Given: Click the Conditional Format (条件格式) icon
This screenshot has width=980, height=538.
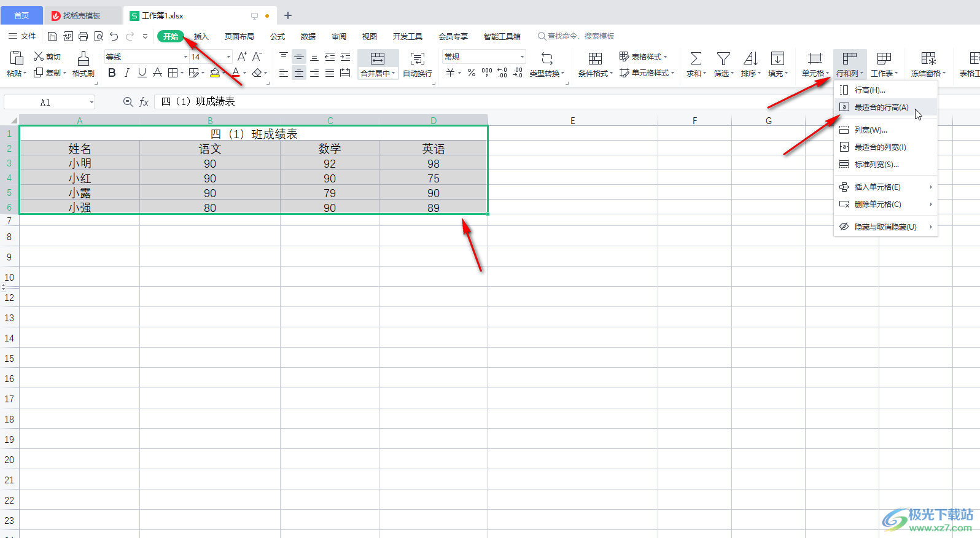Looking at the screenshot, I should point(595,58).
